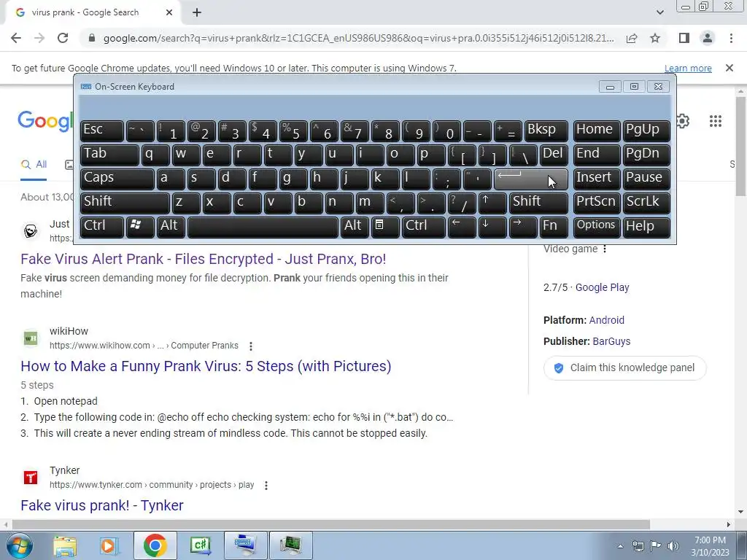Viewport: 747px width, 560px height.
Task: Go back using Chrome's back arrow
Action: tap(16, 38)
